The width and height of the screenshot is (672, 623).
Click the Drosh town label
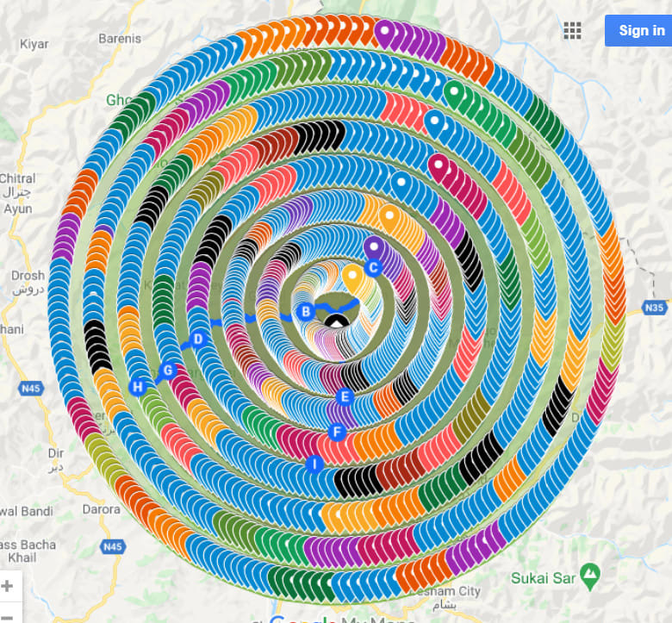click(x=28, y=275)
